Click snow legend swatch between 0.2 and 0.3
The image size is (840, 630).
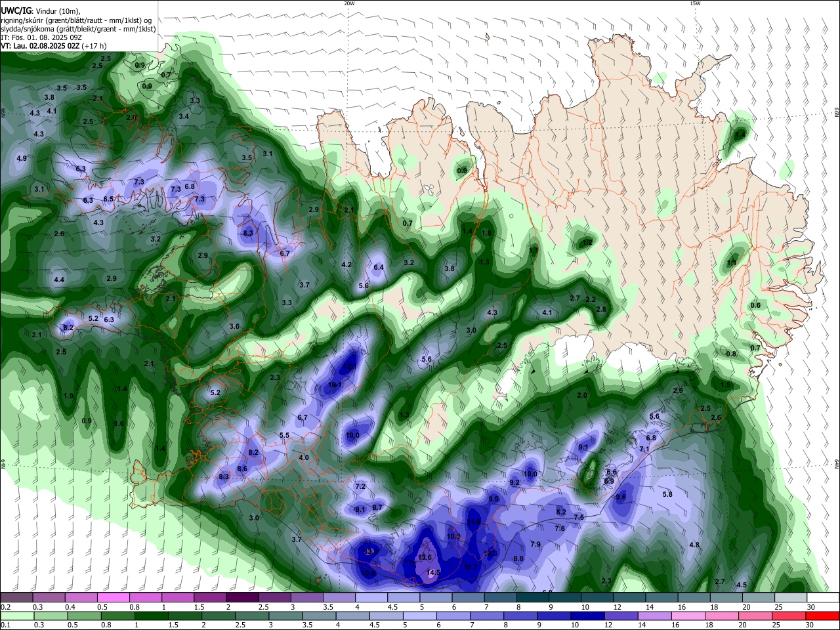(x=16, y=598)
